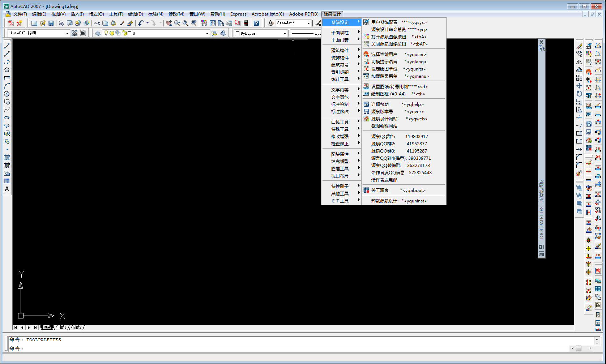Image resolution: width=606 pixels, height=364 pixels.
Task: Open the QuickCalc calculator icon
Action: click(x=246, y=23)
